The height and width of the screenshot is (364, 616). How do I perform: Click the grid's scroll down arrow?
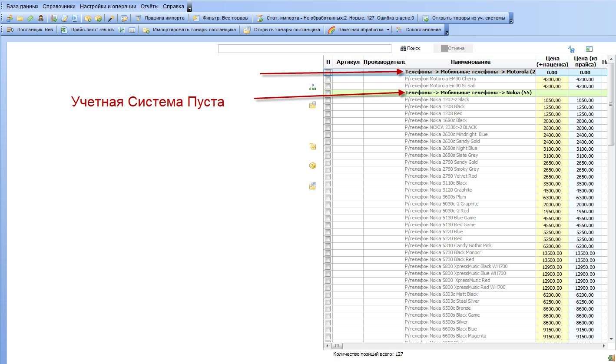(x=611, y=340)
